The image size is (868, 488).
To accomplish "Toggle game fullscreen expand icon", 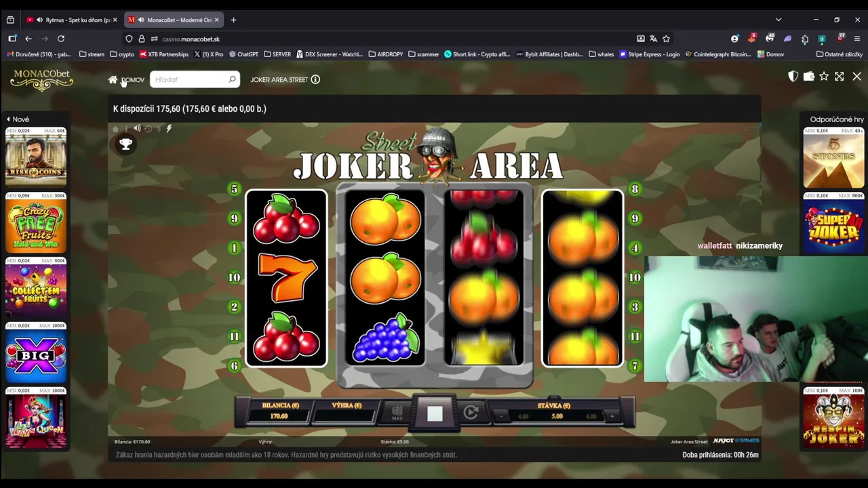I will (x=840, y=77).
